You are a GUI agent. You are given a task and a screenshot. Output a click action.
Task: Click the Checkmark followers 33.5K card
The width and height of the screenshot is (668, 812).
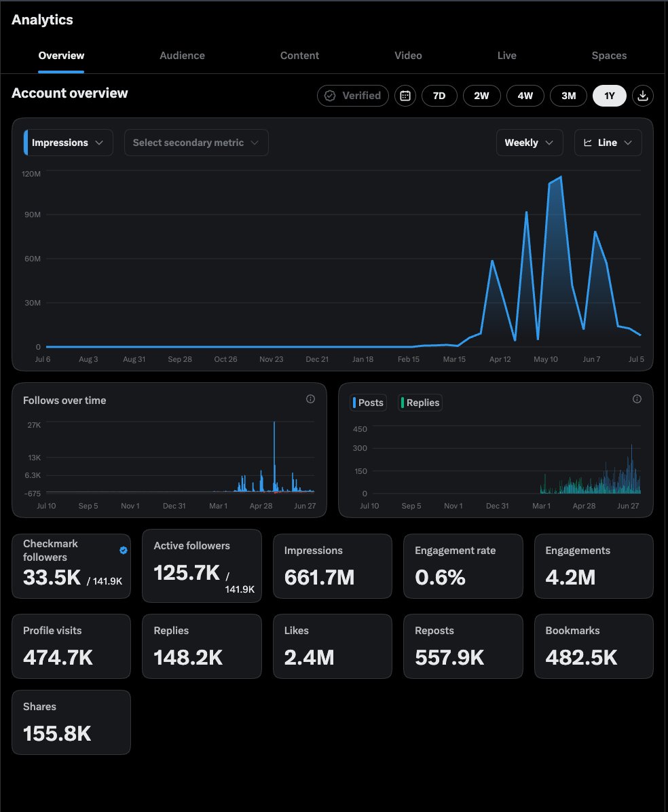pyautogui.click(x=71, y=566)
